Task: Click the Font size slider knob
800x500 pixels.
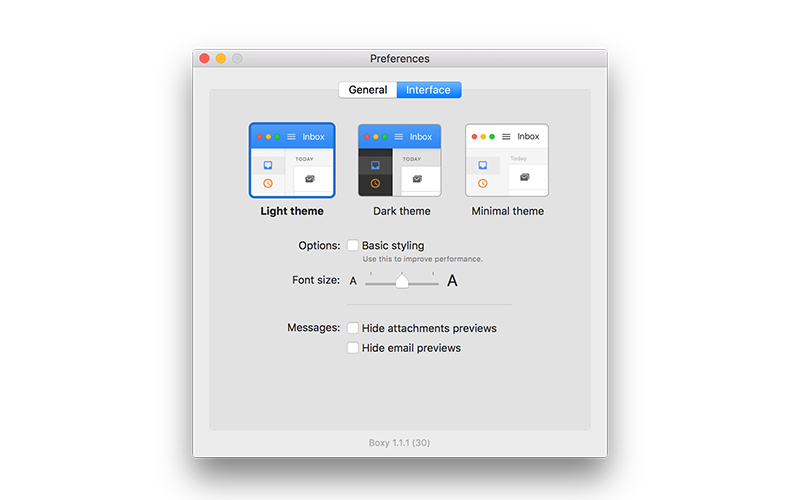Action: point(402,282)
